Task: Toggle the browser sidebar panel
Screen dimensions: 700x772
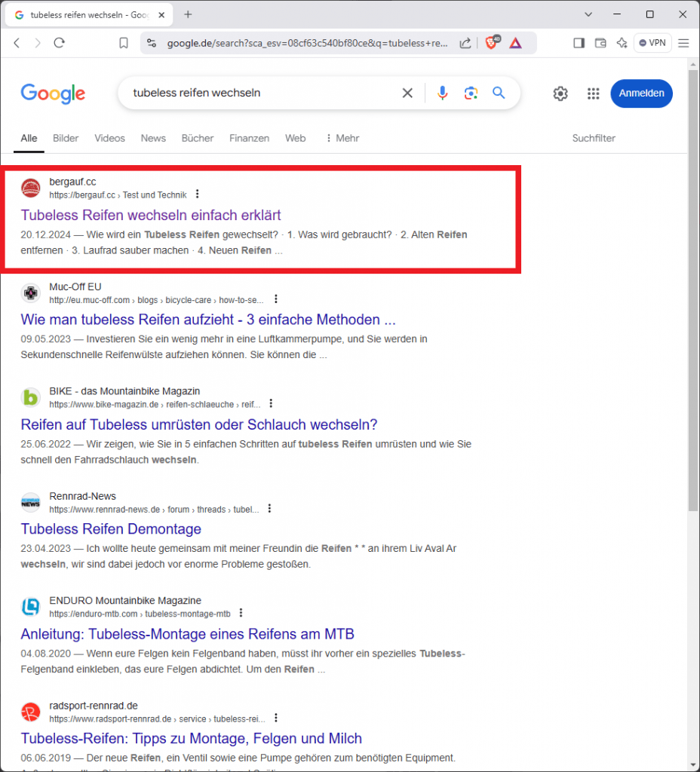Action: click(x=579, y=43)
